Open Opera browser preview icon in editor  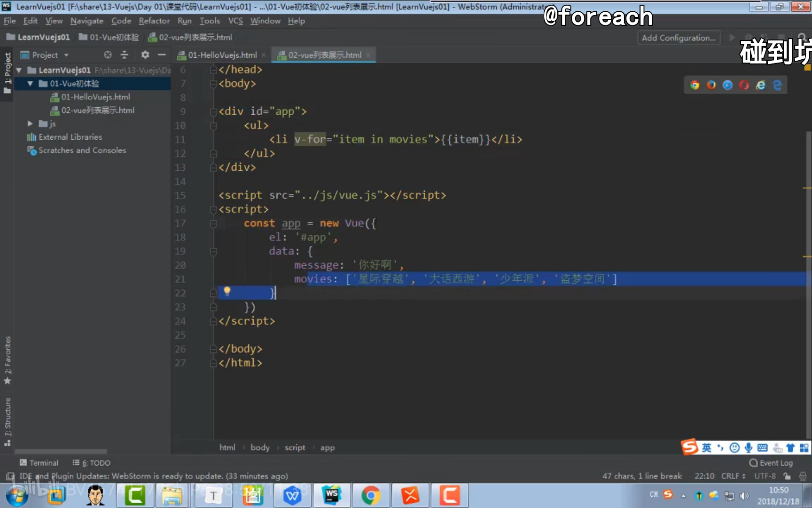tap(744, 85)
